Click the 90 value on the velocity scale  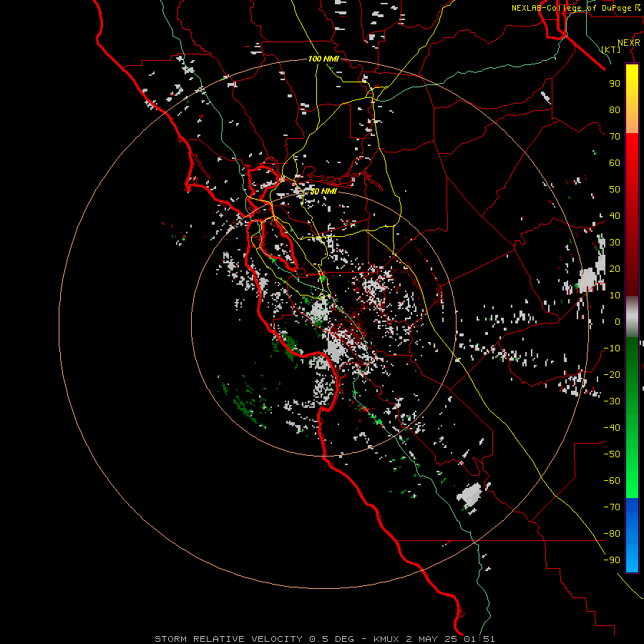(x=615, y=84)
